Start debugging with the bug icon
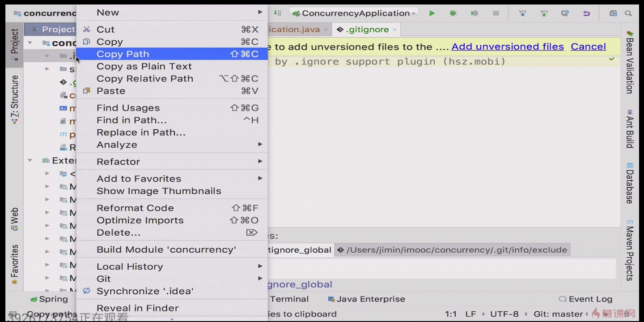 coord(453,13)
